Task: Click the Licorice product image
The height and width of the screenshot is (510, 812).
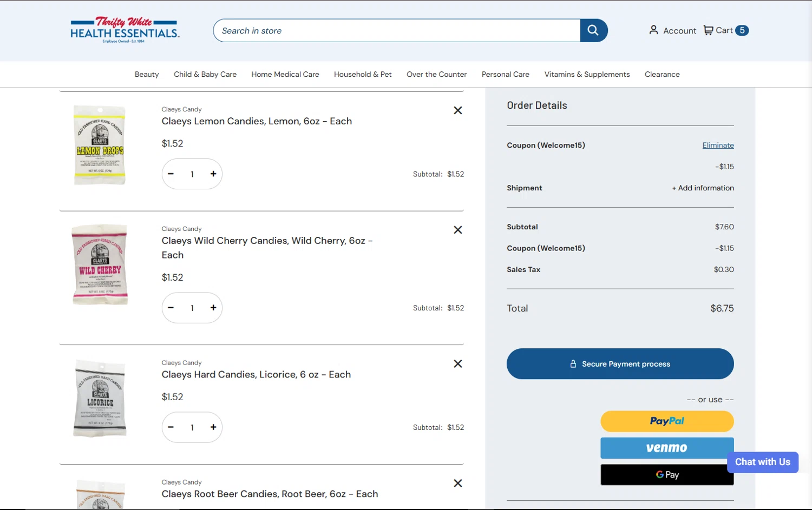Action: coord(100,398)
